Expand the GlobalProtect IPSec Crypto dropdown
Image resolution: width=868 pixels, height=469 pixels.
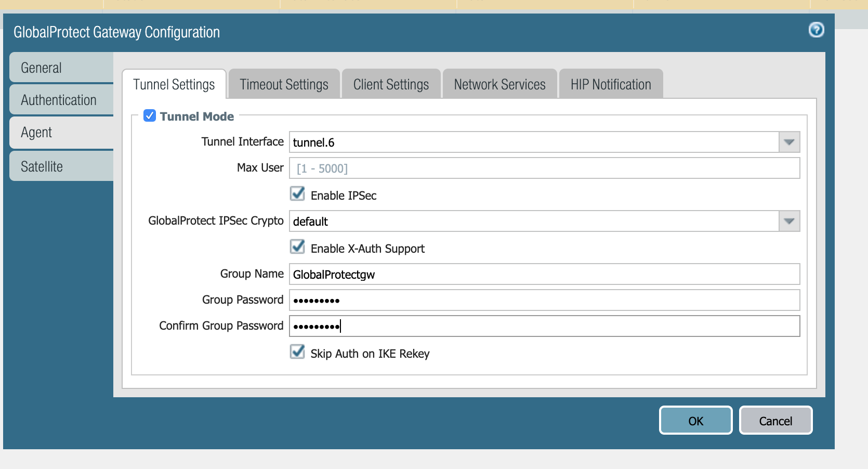click(788, 221)
